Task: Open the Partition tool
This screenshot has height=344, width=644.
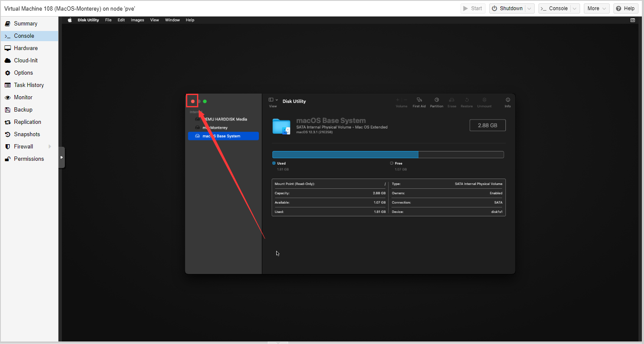Action: (x=436, y=100)
